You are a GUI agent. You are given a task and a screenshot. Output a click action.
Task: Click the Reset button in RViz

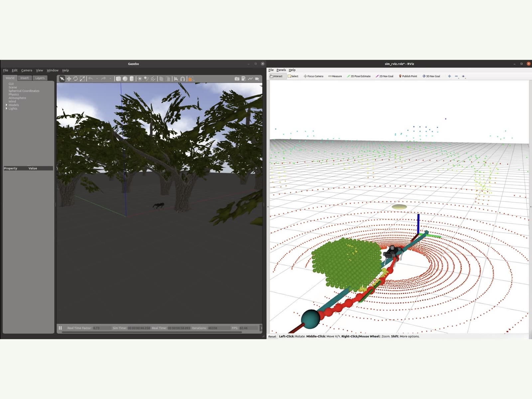pos(272,336)
